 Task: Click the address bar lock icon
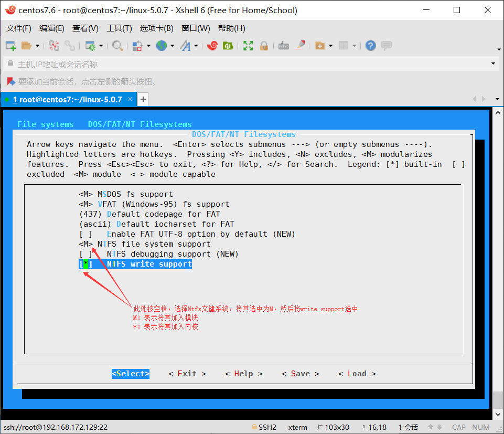pyautogui.click(x=10, y=63)
